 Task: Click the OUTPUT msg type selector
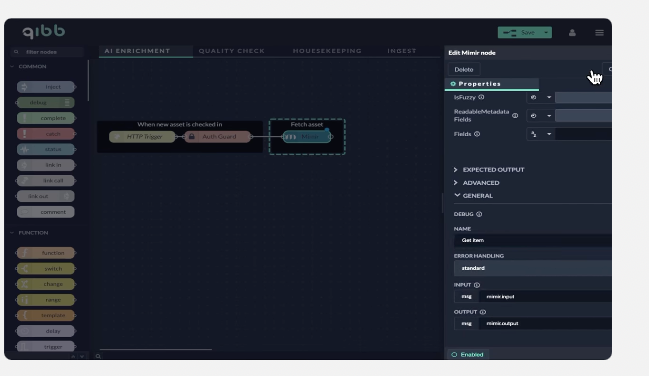(x=466, y=323)
